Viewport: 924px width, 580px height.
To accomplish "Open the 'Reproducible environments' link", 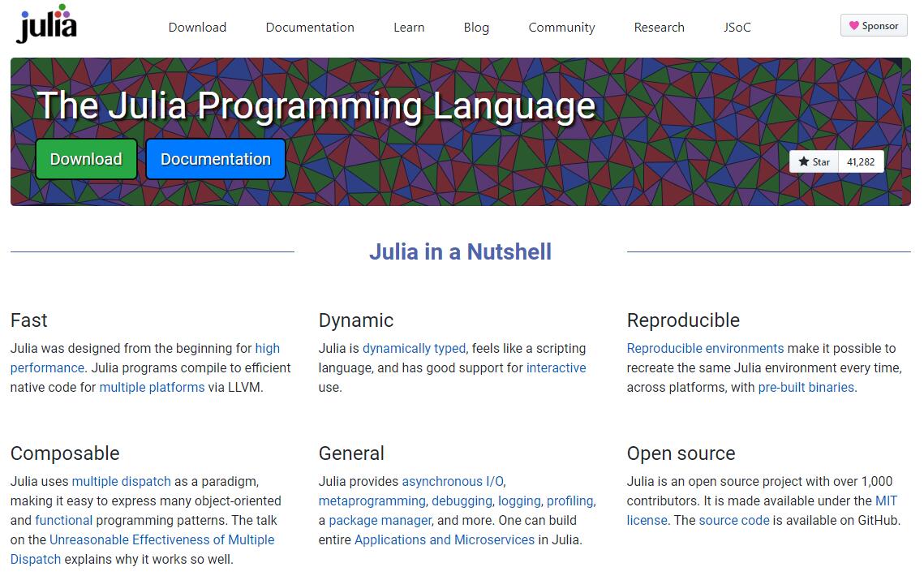I will pos(705,348).
